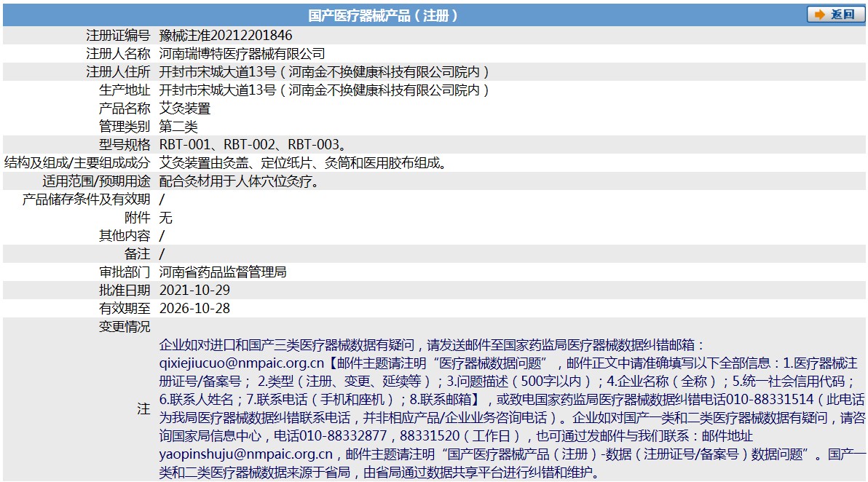Click the 附件 label
868x482 pixels.
138,218
